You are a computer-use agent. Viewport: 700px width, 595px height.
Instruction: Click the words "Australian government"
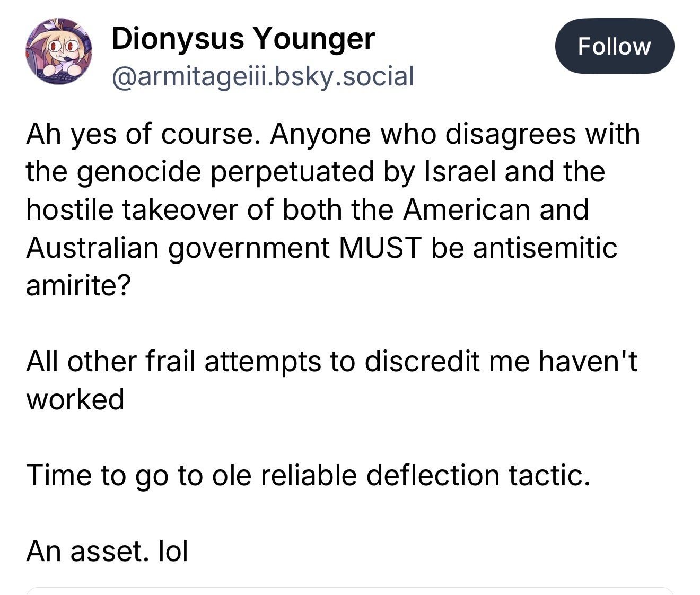[178, 248]
